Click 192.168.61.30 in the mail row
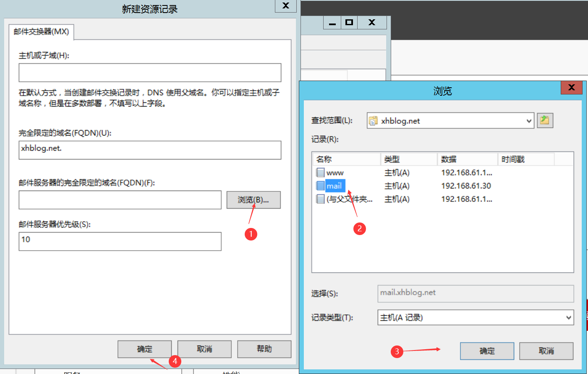 466,186
